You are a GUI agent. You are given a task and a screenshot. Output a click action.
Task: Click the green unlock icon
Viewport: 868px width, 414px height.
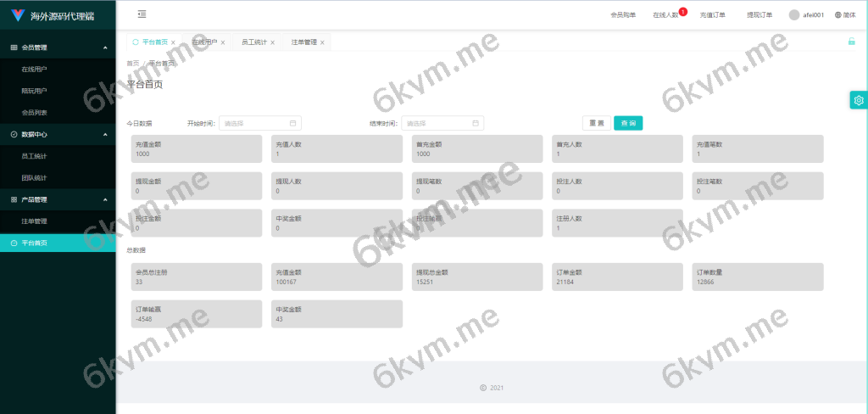[851, 41]
